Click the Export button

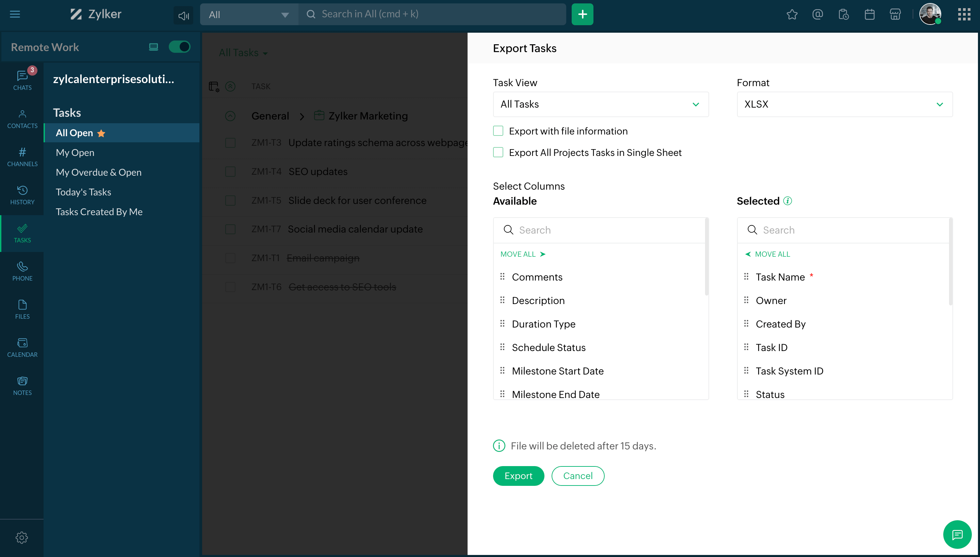[518, 476]
